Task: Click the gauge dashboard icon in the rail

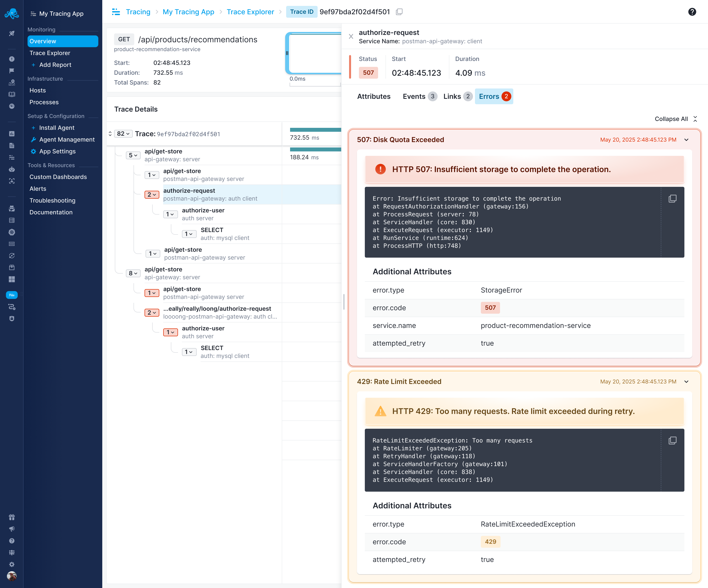Action: point(12,106)
